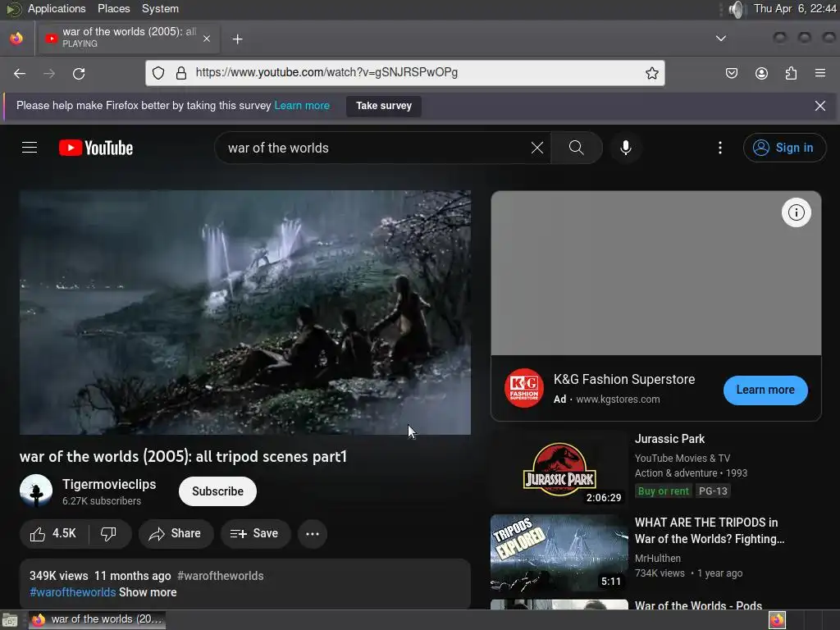Reload the page

(x=79, y=73)
